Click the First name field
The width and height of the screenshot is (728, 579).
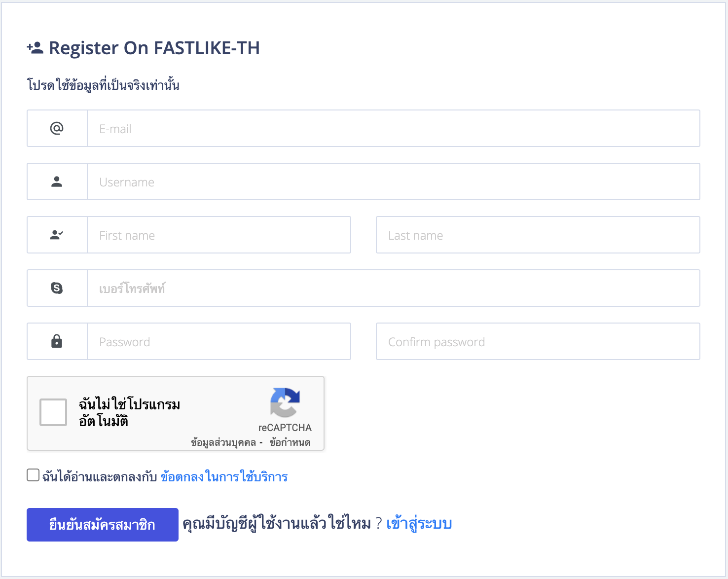pos(219,235)
